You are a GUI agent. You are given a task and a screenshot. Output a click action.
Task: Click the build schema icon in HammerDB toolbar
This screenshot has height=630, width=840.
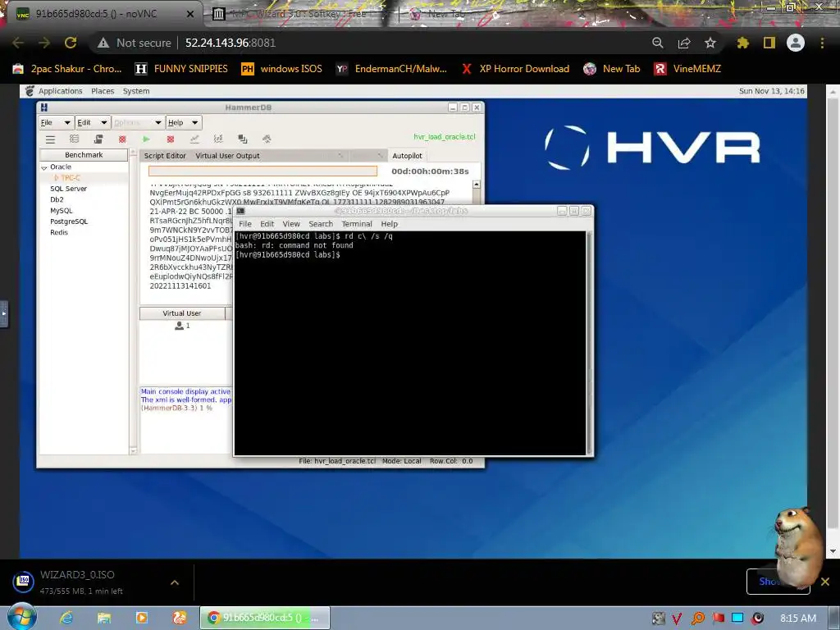pyautogui.click(x=98, y=139)
